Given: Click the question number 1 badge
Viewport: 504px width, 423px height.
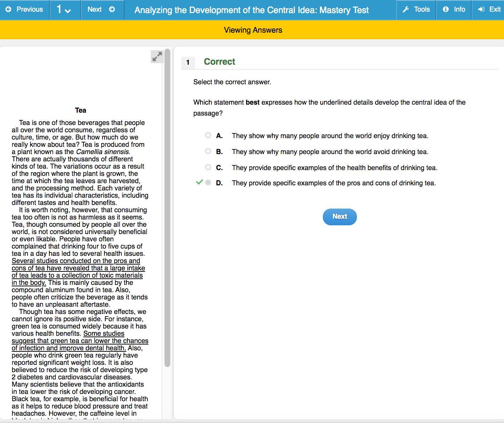Looking at the screenshot, I should pyautogui.click(x=188, y=62).
